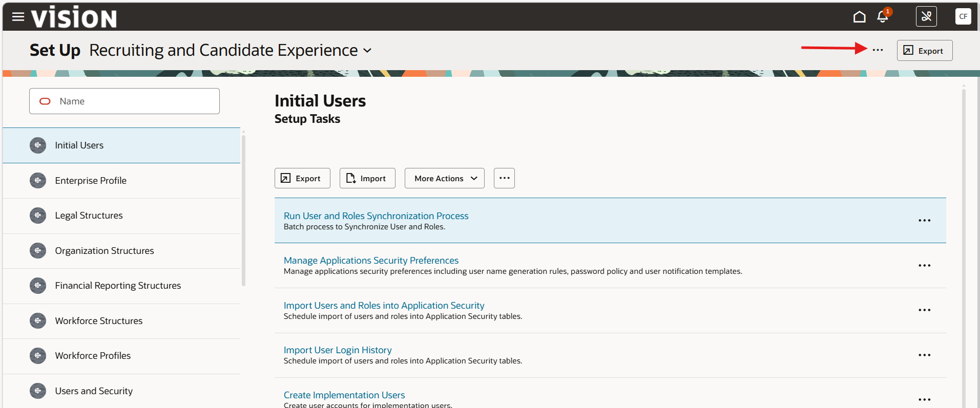Open actions for Manage Applications Security Preferences

(x=924, y=266)
